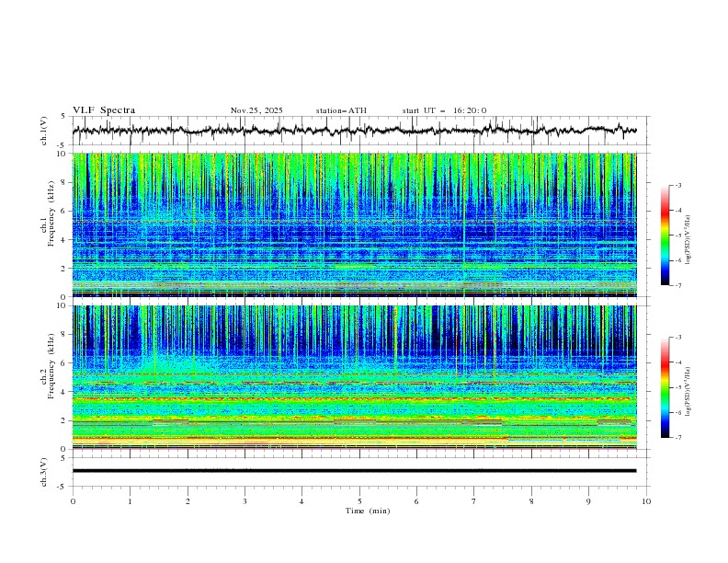728x563 pixels.
Task: Click the "start UT = 16:20:0" header text
Action: (x=444, y=110)
